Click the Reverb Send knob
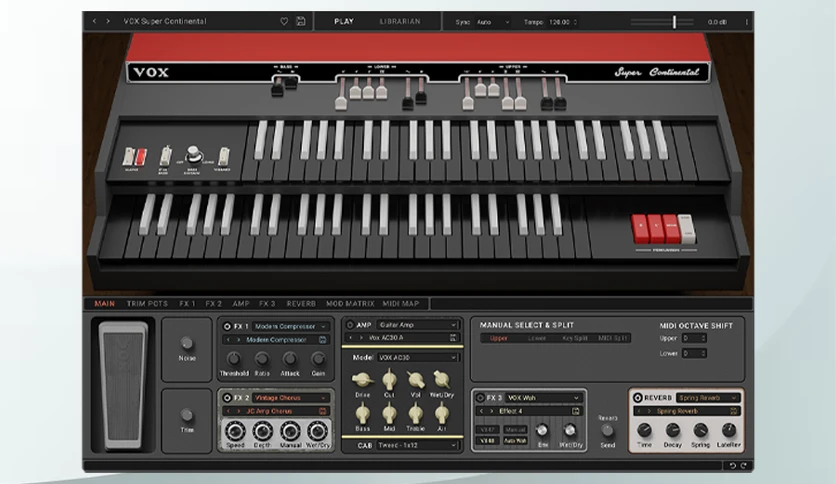 pos(608,431)
